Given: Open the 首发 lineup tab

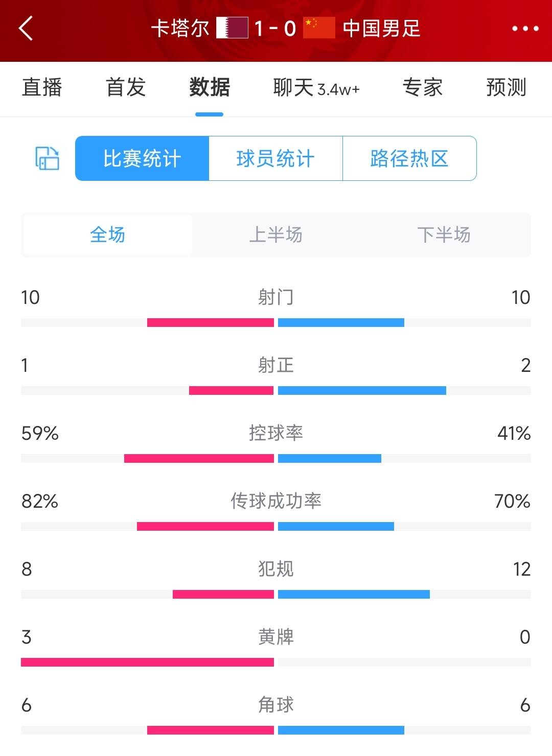Looking at the screenshot, I should click(126, 87).
